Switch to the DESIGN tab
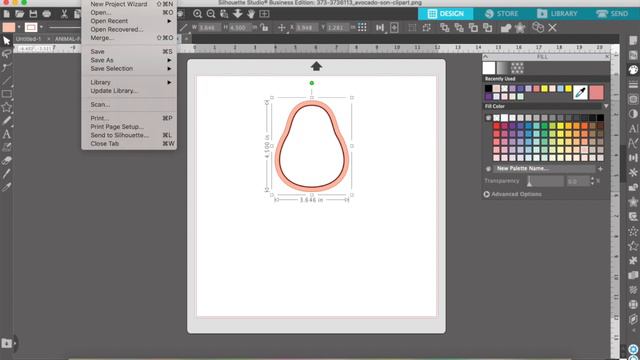The image size is (640, 360). (x=445, y=14)
